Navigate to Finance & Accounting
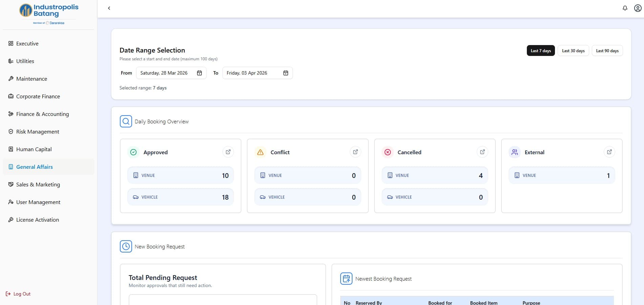Image resolution: width=644 pixels, height=305 pixels. 48,114
